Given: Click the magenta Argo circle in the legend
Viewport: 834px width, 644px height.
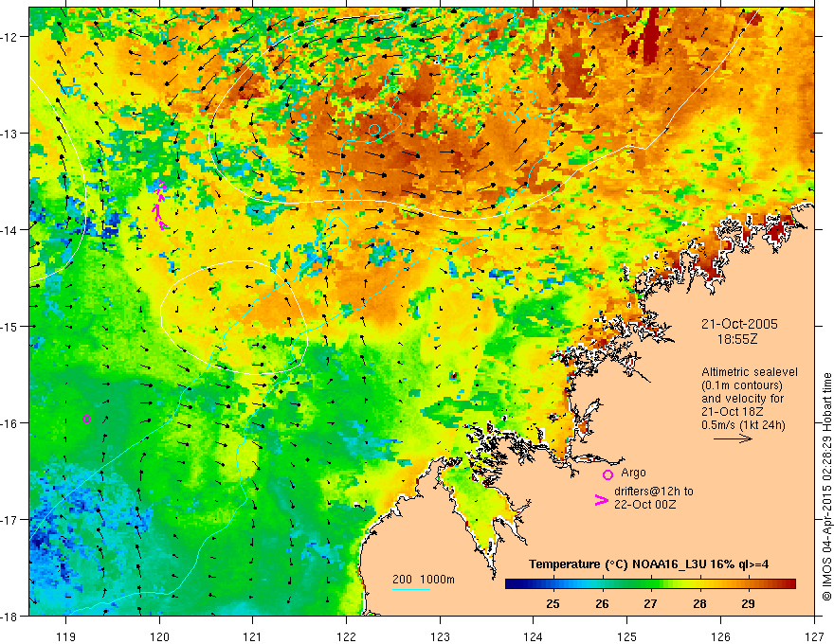Looking at the screenshot, I should (x=607, y=474).
